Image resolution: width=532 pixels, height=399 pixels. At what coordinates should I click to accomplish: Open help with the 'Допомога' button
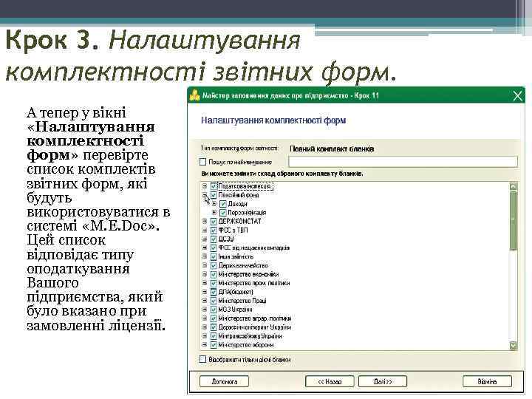coord(225,382)
